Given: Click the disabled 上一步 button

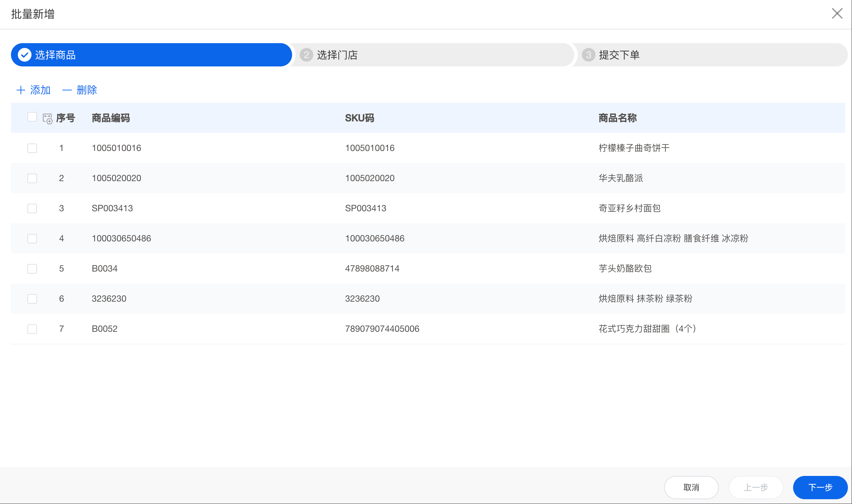Looking at the screenshot, I should point(756,487).
